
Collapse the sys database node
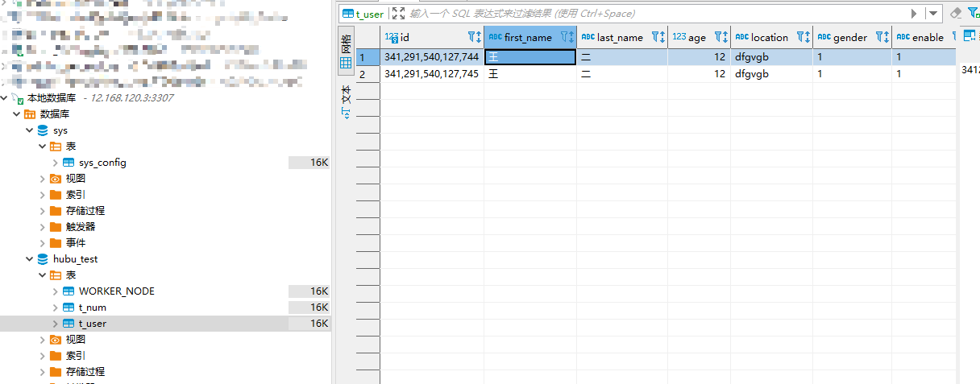[30, 130]
